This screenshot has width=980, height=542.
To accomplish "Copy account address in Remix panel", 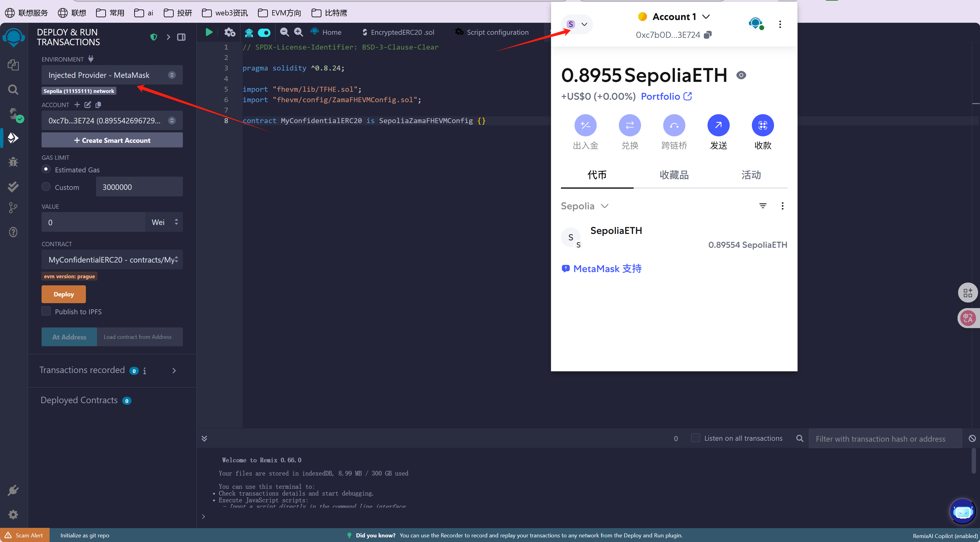I will point(99,105).
